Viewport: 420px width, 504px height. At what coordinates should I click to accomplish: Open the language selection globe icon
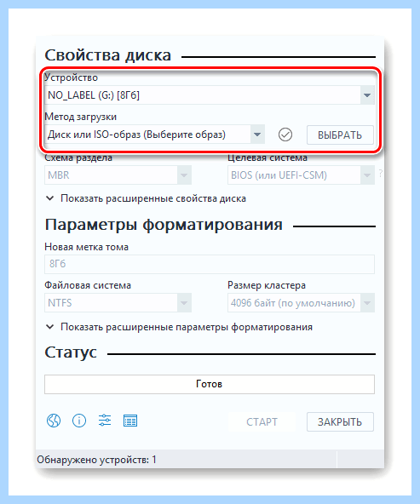[x=54, y=421]
